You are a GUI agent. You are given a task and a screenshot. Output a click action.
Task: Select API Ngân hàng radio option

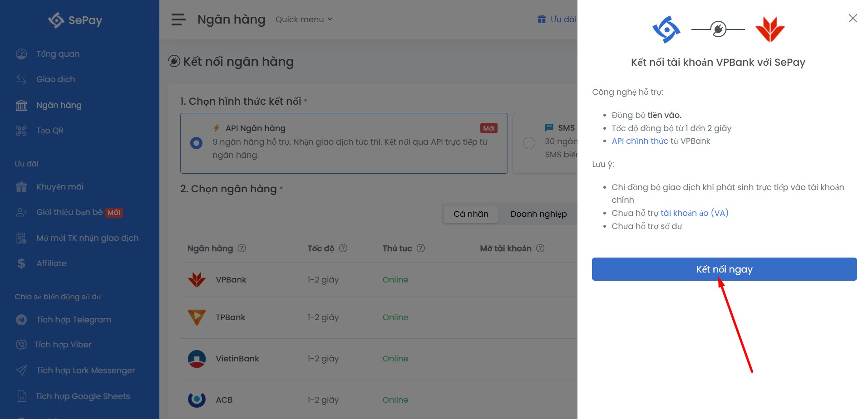tap(197, 143)
